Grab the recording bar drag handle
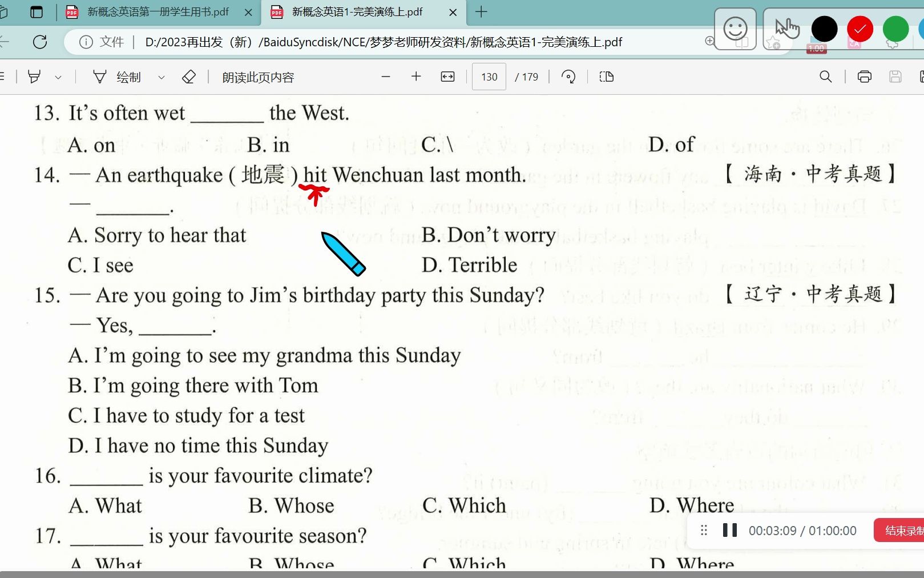The image size is (924, 578). [x=703, y=530]
